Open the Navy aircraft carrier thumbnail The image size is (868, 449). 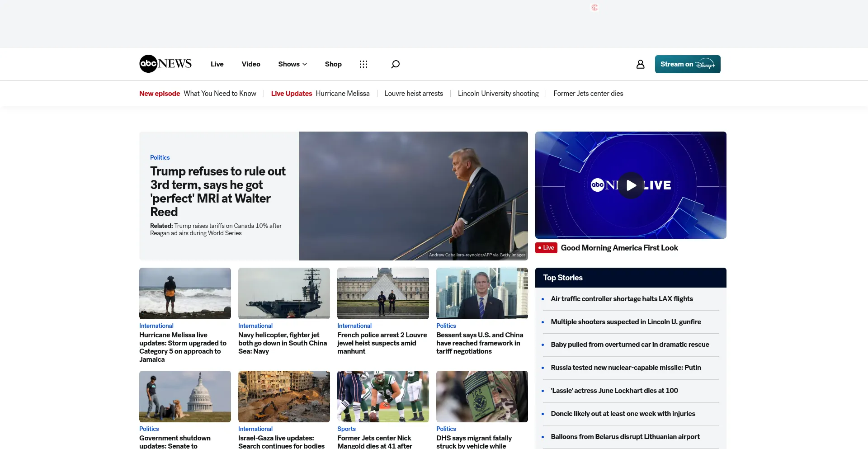(x=284, y=293)
